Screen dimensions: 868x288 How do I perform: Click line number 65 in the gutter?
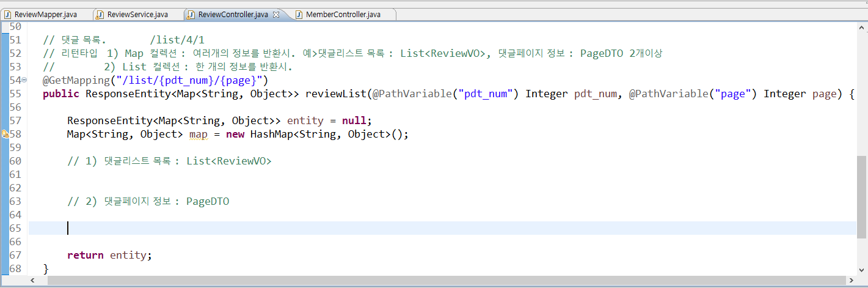point(15,228)
